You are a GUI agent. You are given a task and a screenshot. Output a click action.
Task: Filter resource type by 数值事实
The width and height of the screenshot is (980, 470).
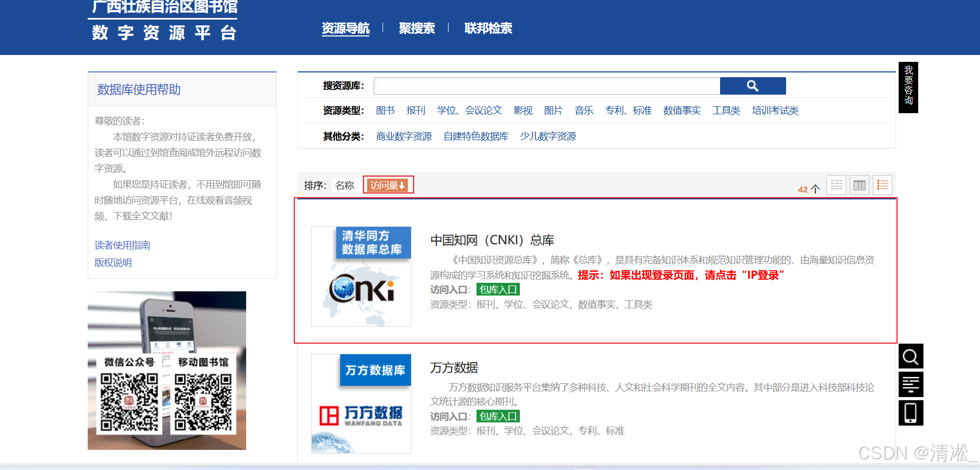pyautogui.click(x=682, y=110)
